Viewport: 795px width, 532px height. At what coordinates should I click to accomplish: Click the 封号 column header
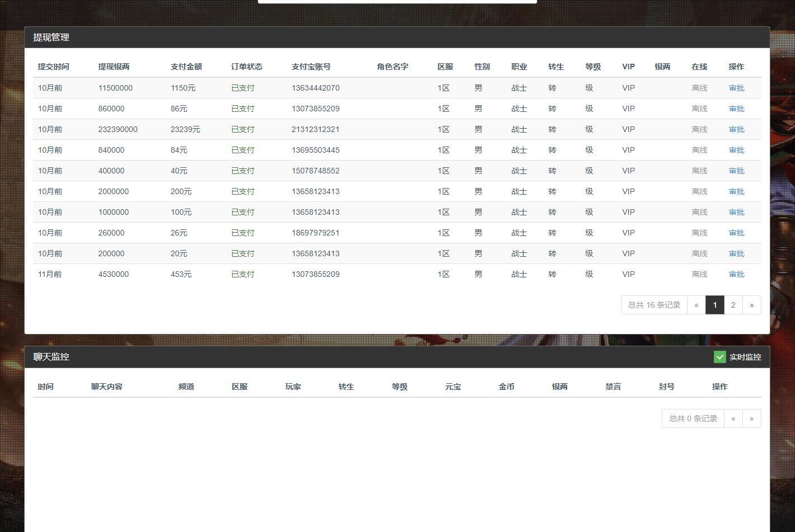point(667,387)
